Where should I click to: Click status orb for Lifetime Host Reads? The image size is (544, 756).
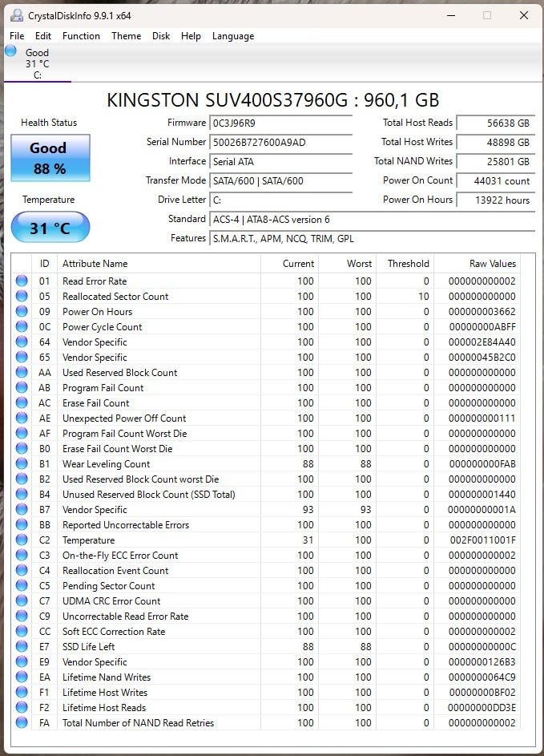tap(22, 707)
